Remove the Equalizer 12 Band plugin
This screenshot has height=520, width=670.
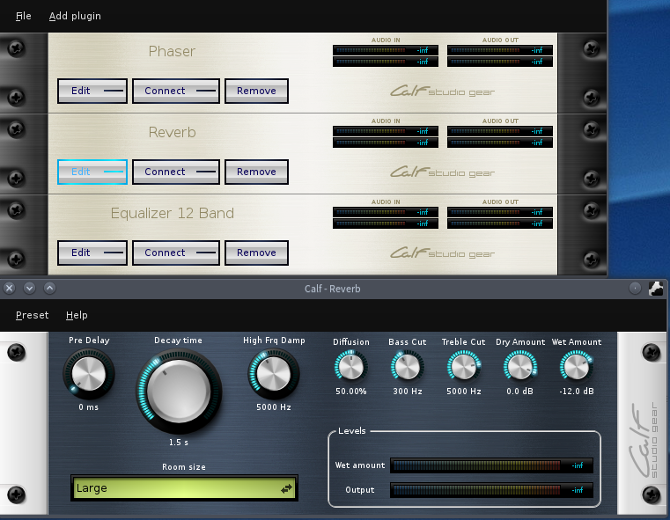(x=256, y=253)
